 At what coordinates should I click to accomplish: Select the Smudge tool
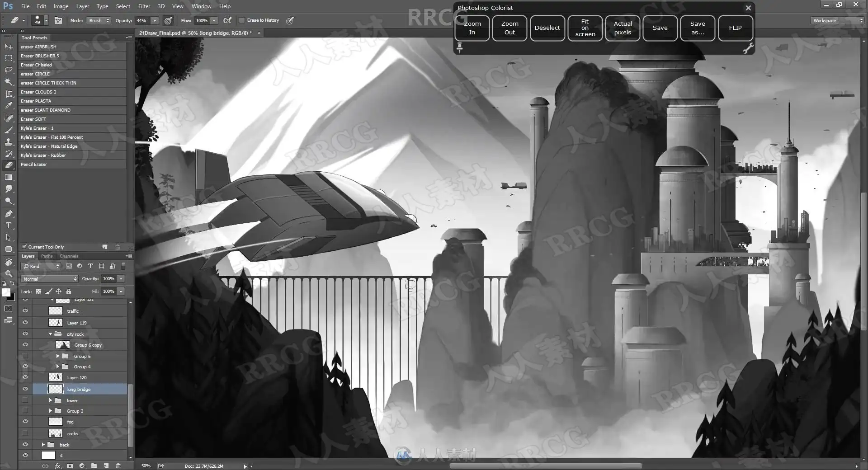[x=9, y=189]
